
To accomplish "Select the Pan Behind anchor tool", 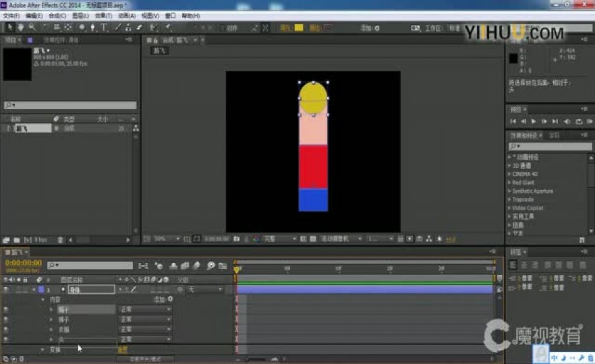I will pyautogui.click(x=68, y=27).
